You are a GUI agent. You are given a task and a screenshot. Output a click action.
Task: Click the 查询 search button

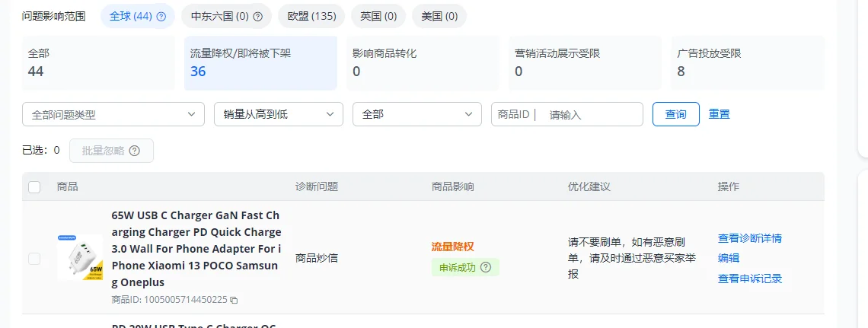click(675, 114)
